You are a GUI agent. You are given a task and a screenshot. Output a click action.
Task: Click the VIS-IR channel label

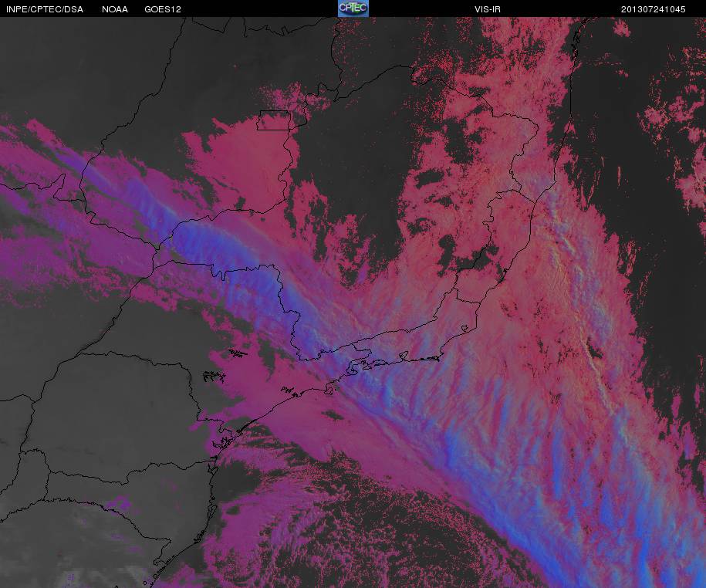pos(488,9)
